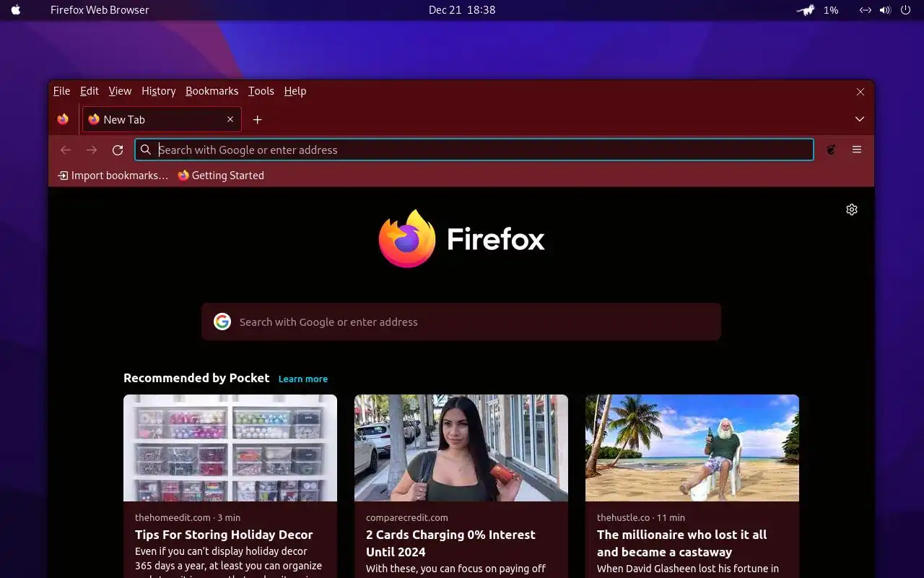Open the History menu
Screen dimensions: 924x578
pos(159,91)
